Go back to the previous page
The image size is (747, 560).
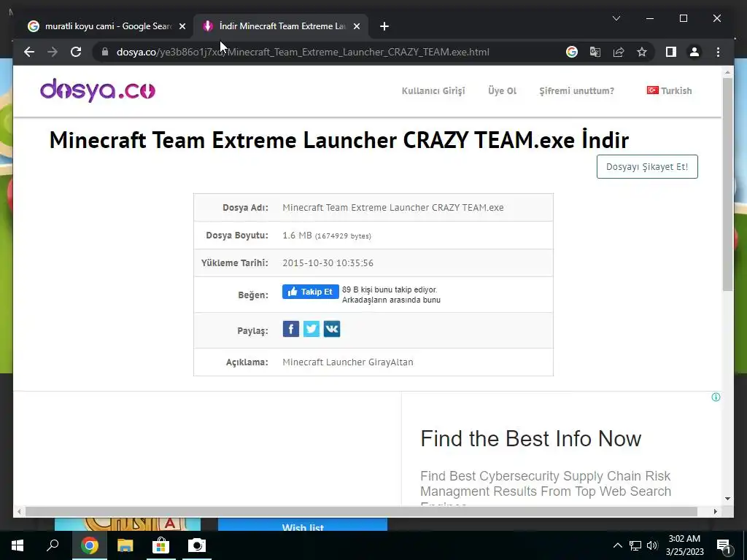[29, 52]
